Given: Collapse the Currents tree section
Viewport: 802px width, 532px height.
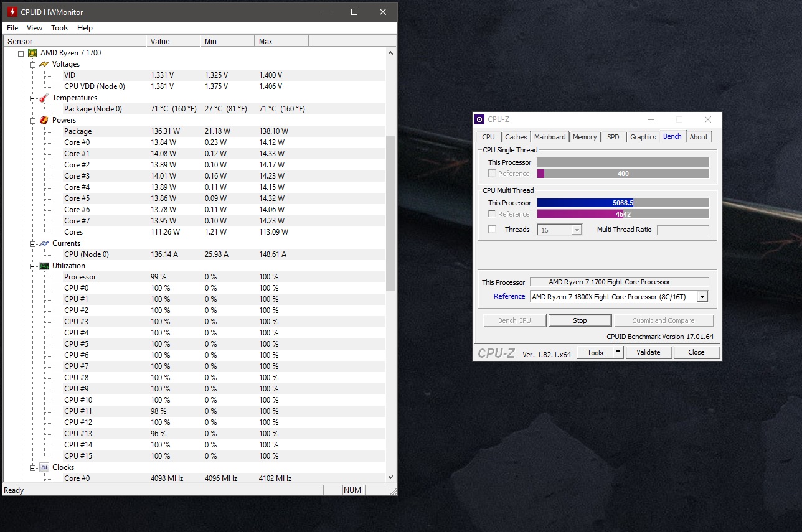Looking at the screenshot, I should (x=32, y=243).
